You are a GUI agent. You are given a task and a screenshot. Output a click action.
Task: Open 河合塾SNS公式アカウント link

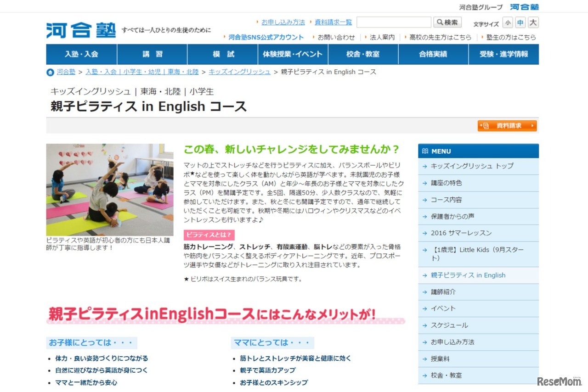click(x=266, y=37)
